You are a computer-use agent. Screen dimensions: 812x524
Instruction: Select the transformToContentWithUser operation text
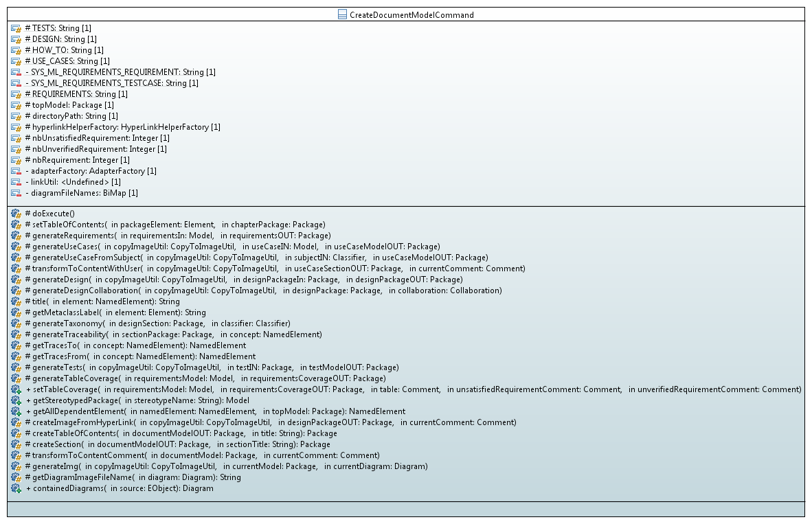(x=275, y=269)
